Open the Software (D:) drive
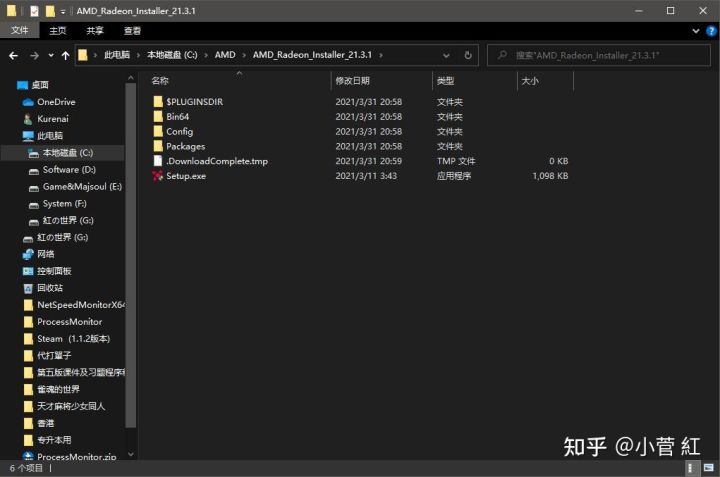This screenshot has height=477, width=720. [69, 170]
